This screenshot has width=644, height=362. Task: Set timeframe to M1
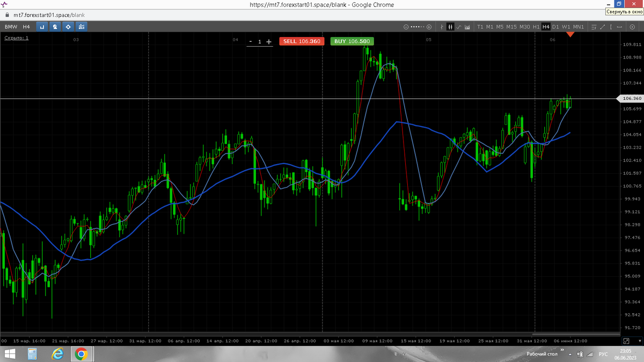(x=489, y=27)
